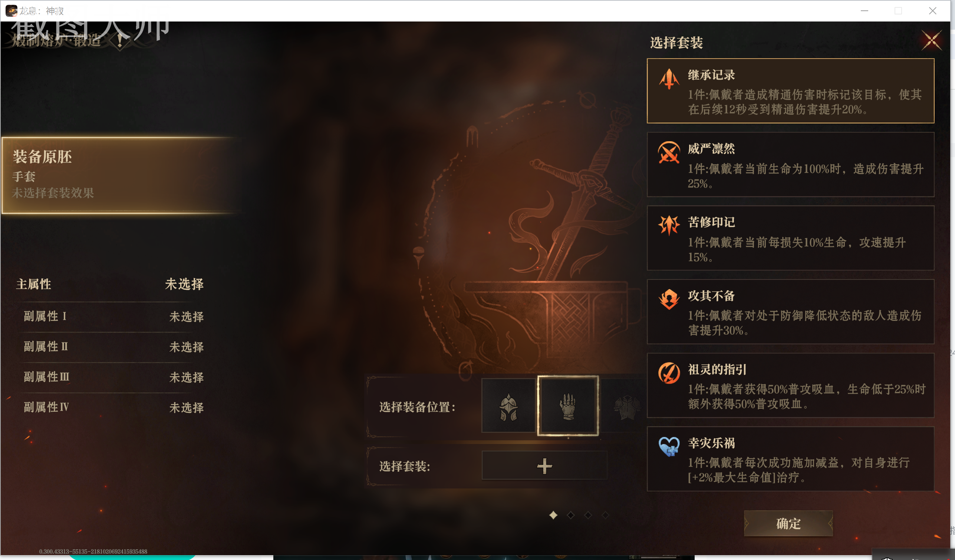Select the chest armor slot icon
The image size is (955, 560).
626,406
